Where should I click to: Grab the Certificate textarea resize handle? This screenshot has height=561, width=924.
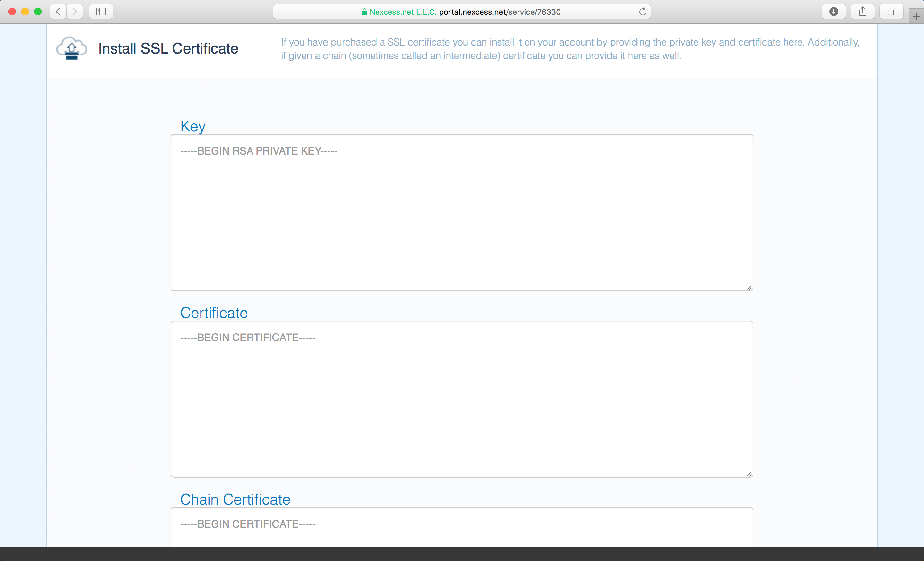[749, 474]
